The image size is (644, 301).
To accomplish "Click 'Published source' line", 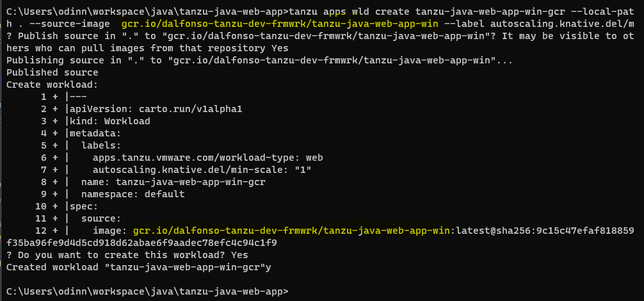I will tap(52, 72).
